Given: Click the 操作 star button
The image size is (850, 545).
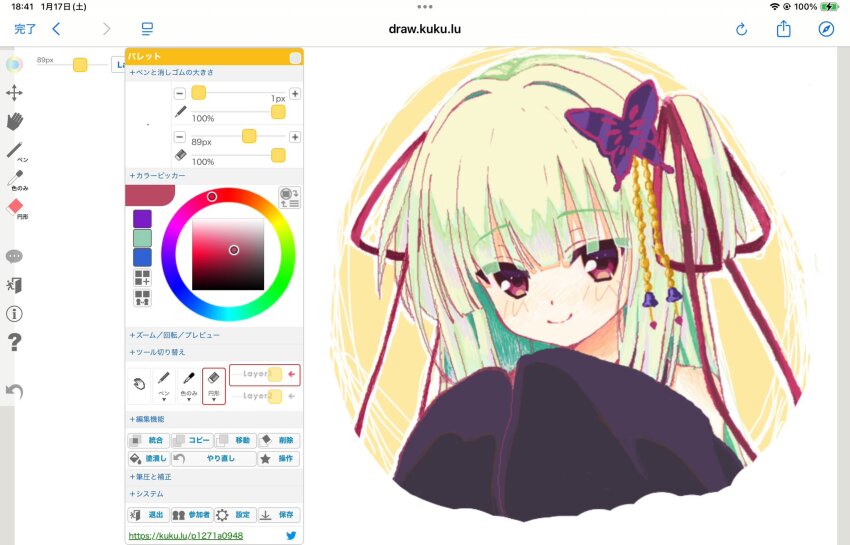Looking at the screenshot, I should [x=279, y=458].
